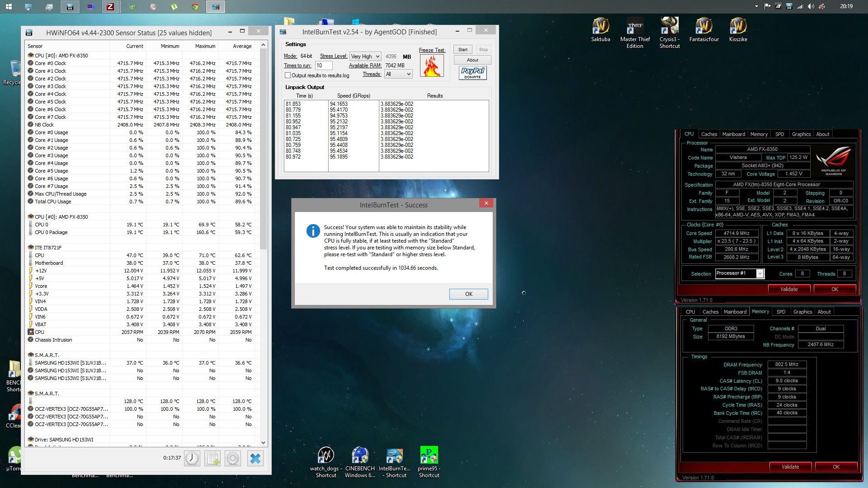
Task: Click OK in the IntelBurnTest Success dialog
Action: click(x=469, y=294)
